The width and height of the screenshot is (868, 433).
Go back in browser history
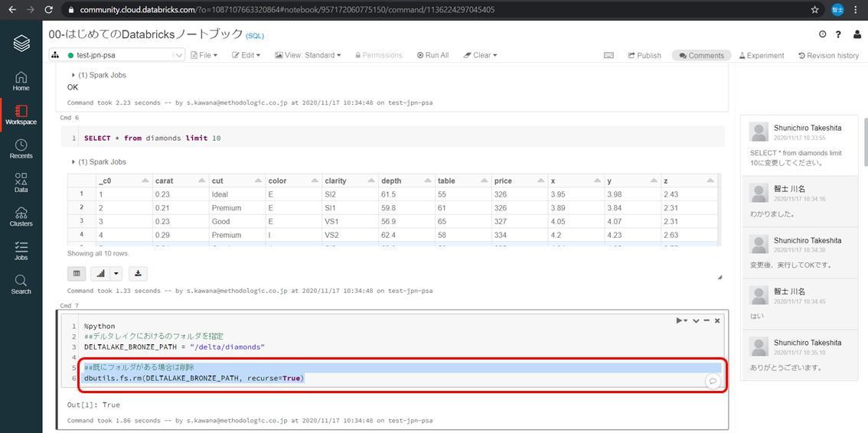coord(12,9)
